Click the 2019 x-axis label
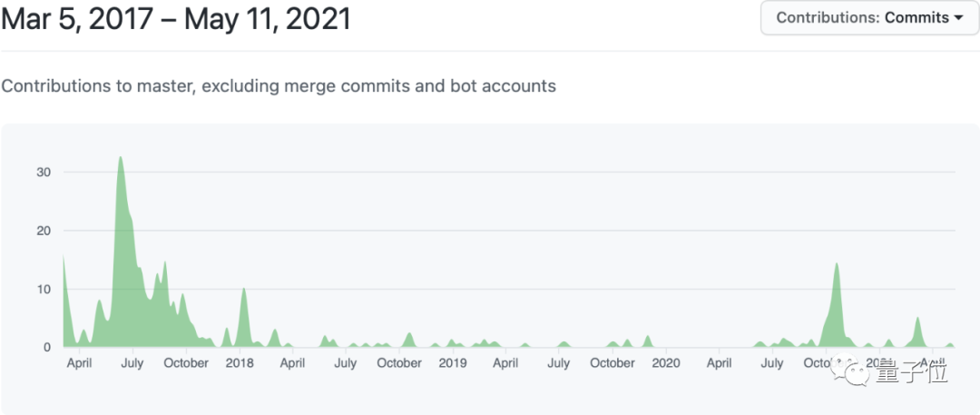 pyautogui.click(x=453, y=363)
